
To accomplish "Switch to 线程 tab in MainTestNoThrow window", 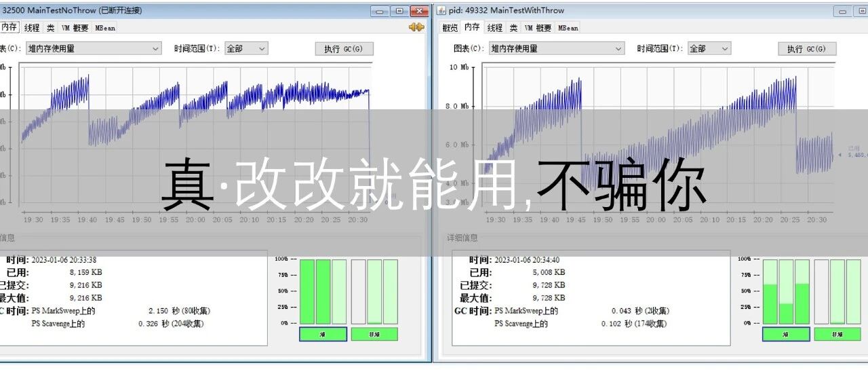I will [x=32, y=28].
